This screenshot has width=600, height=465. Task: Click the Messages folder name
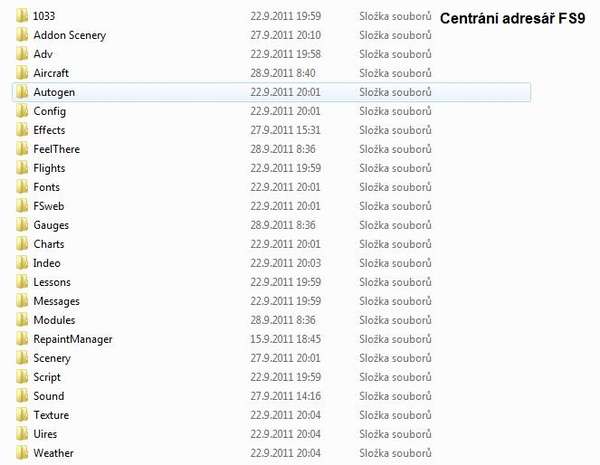(x=56, y=302)
